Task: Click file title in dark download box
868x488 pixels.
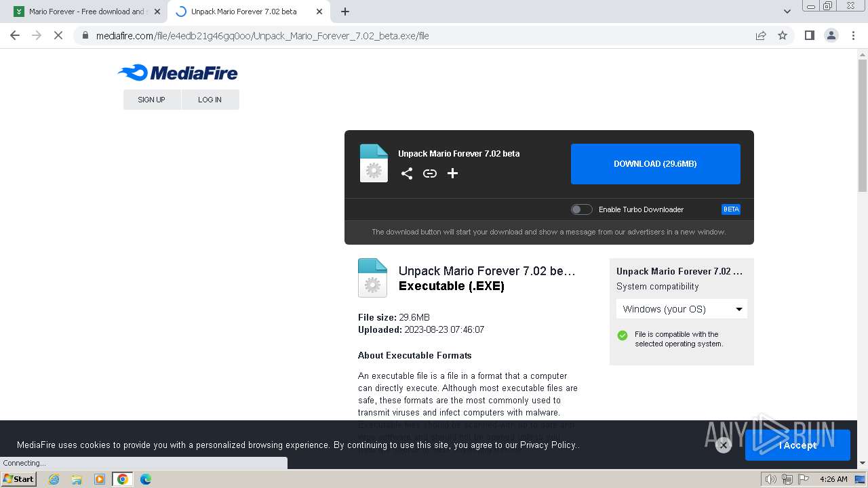Action: tap(459, 154)
